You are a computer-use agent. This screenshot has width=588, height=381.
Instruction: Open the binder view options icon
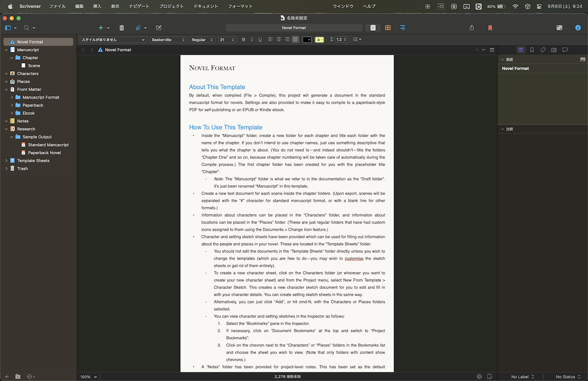8,28
